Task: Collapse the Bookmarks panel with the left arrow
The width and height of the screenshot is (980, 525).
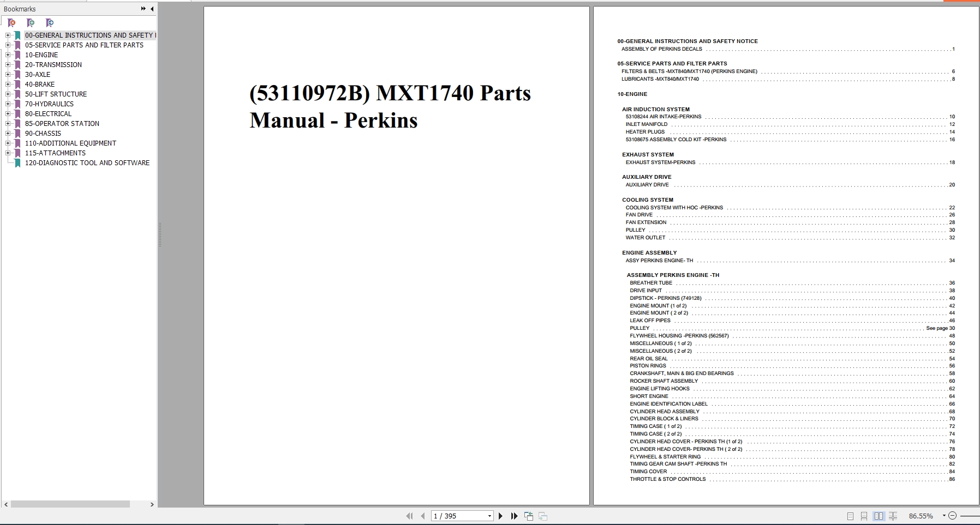Action: [x=152, y=9]
